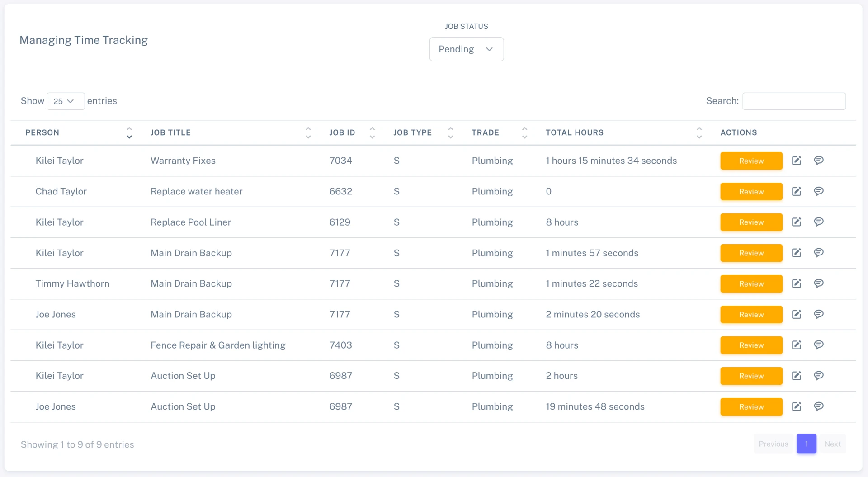Click '19 minutes 48 seconds' hours cell

pos(595,406)
